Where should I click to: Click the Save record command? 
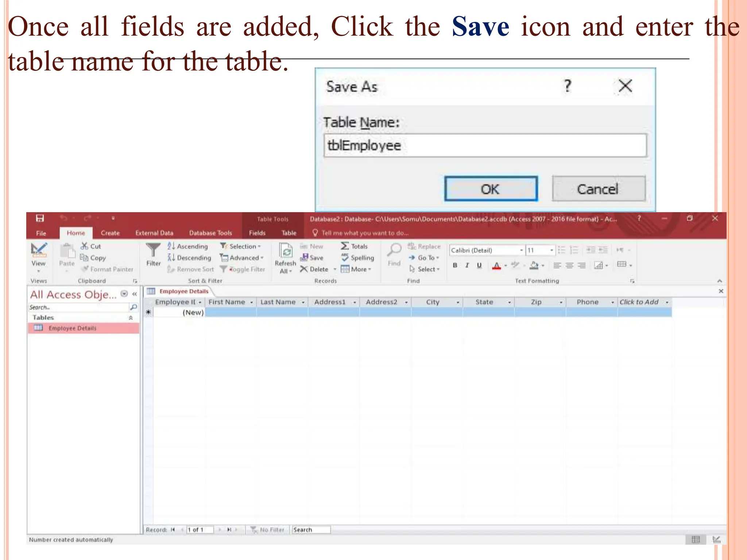point(312,257)
